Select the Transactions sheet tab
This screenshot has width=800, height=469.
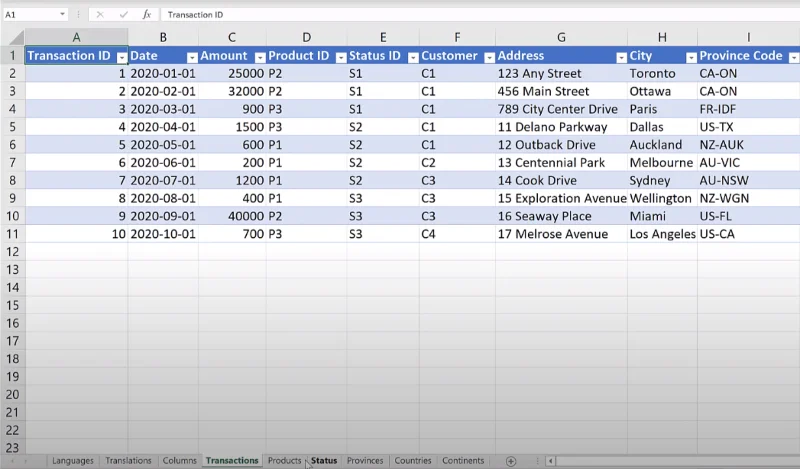click(x=232, y=460)
